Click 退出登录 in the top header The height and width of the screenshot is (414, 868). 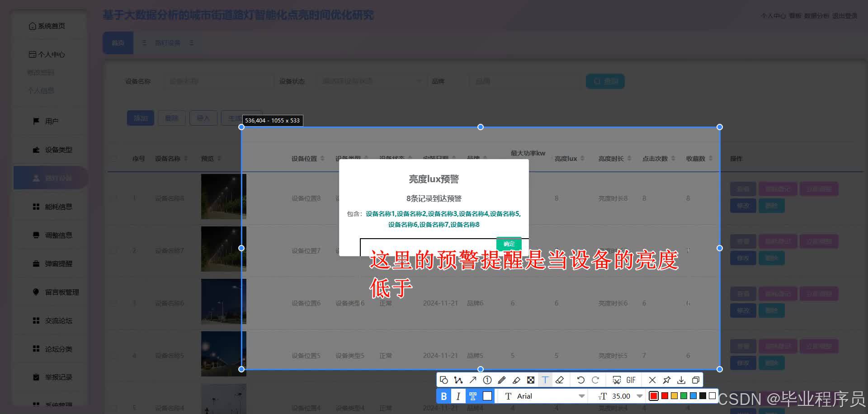[845, 16]
